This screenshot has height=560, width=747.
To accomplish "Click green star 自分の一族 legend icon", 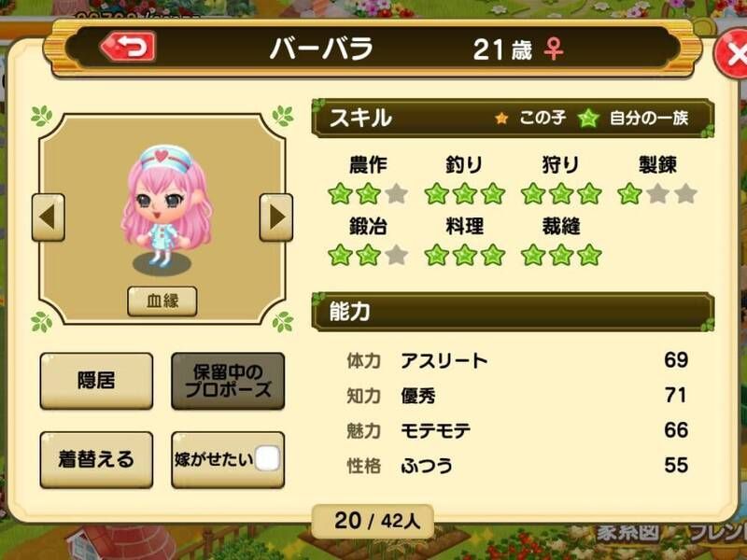I will pos(588,119).
